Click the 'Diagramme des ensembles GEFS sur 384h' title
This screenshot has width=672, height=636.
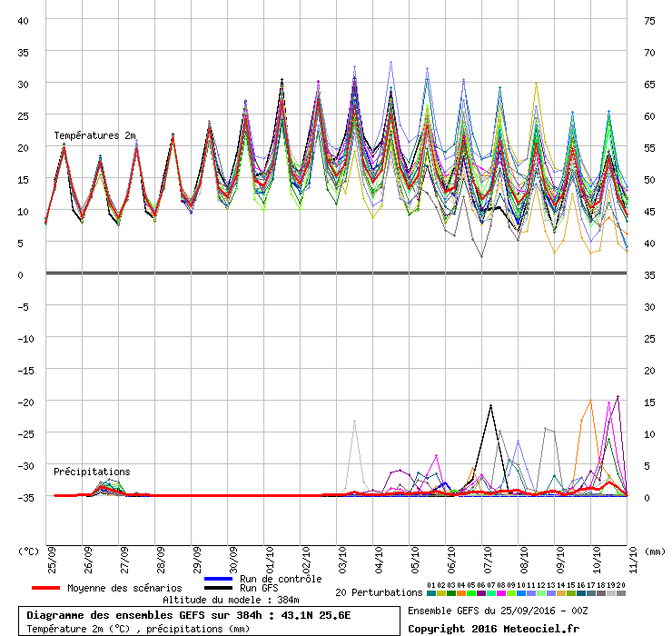[x=144, y=615]
